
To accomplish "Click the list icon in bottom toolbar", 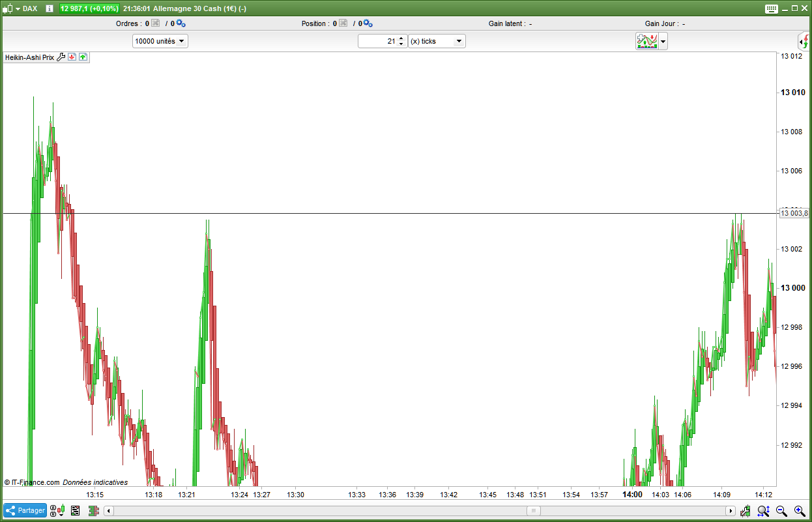I will pos(75,511).
